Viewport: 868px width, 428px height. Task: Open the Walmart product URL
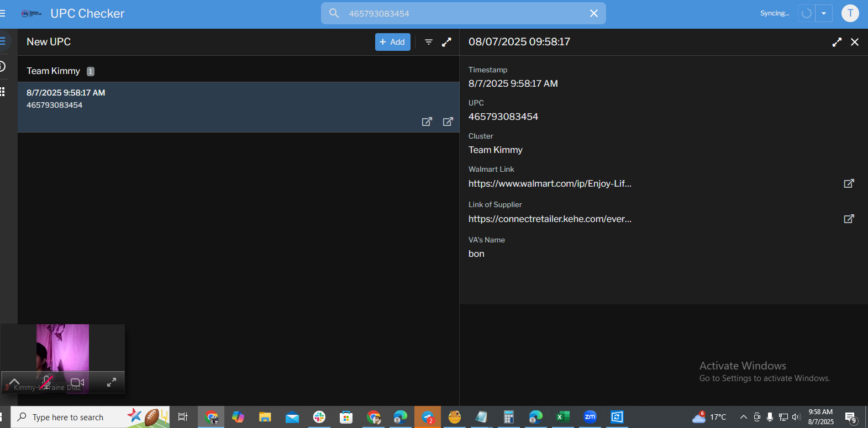[x=550, y=183]
